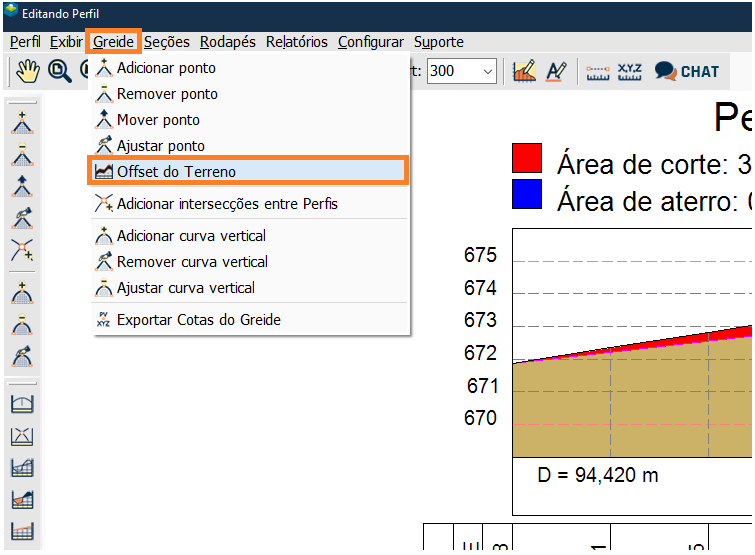
Task: Click the profile chart with pencil icon
Action: 524,71
